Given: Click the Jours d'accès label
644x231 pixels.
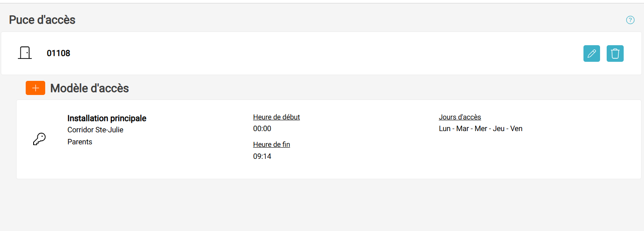Looking at the screenshot, I should pyautogui.click(x=460, y=117).
